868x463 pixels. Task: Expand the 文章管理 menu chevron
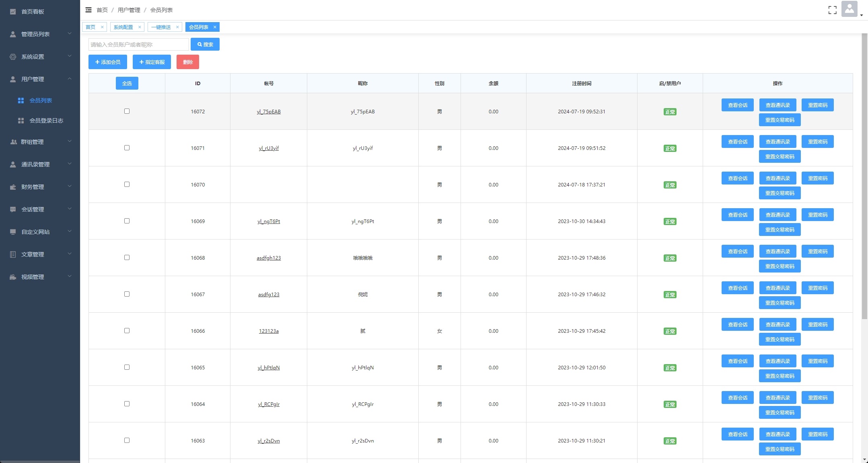coord(69,254)
